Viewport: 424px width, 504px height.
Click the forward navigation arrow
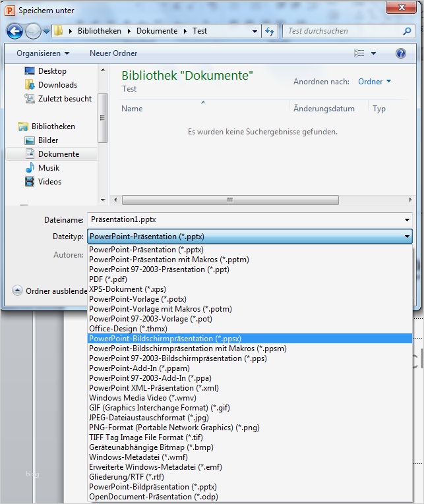[x=33, y=31]
